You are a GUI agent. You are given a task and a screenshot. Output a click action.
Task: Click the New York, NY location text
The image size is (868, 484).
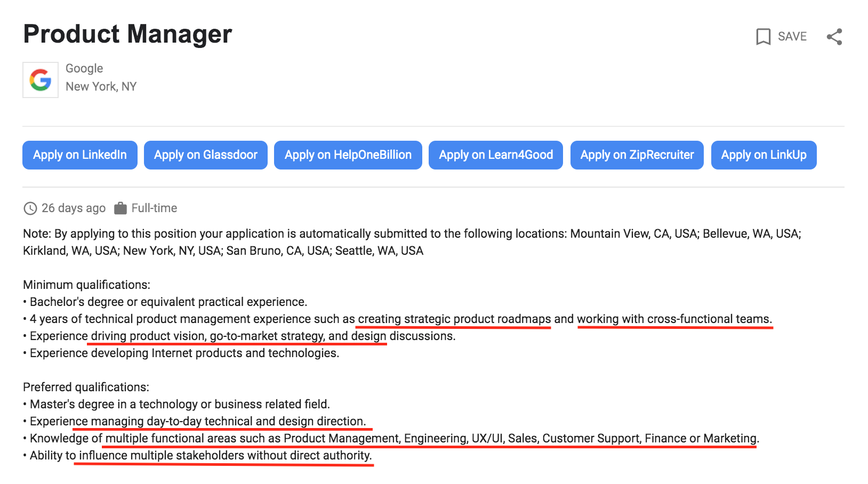(101, 86)
